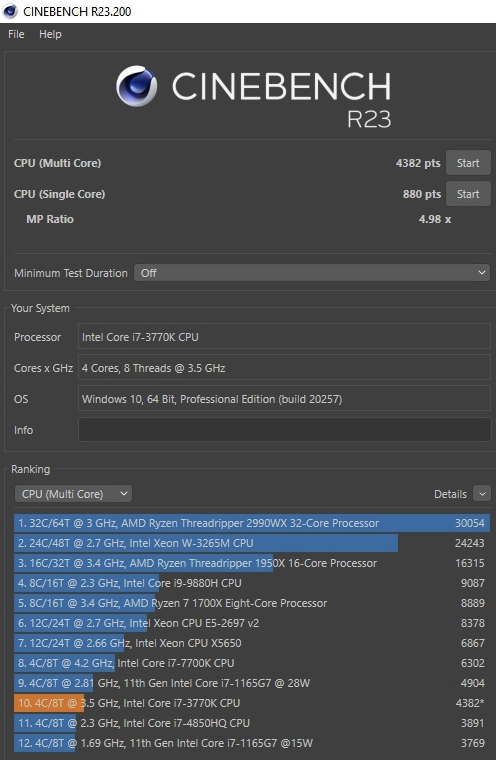This screenshot has width=496, height=760.
Task: Select the i7-7700K ranking row
Action: pos(252,663)
